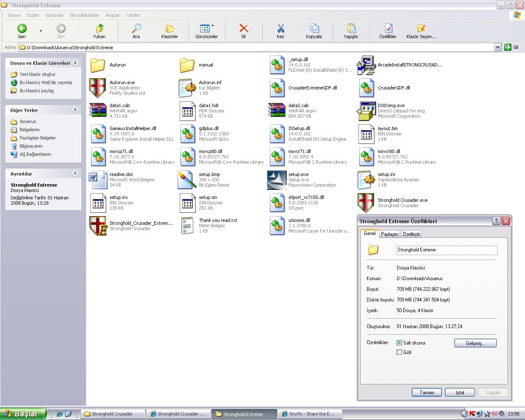The image size is (525, 420).
Task: Select the gdiplus.dll file icon
Action: 187,134
